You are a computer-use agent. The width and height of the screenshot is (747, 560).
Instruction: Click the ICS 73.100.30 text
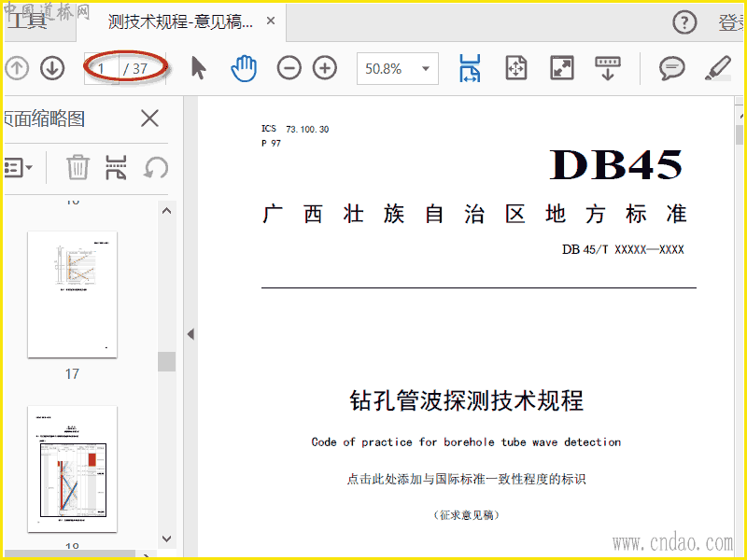295,129
